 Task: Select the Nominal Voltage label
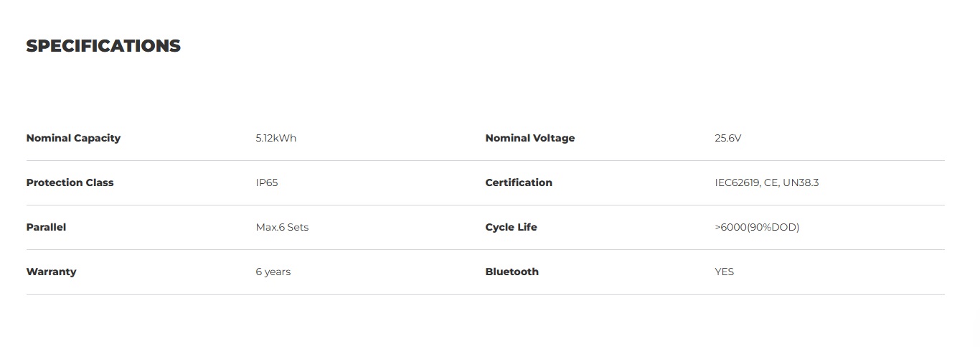click(x=530, y=138)
